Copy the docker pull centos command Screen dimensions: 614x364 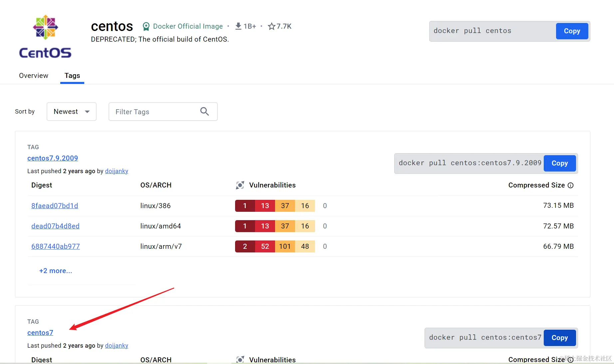tap(572, 31)
